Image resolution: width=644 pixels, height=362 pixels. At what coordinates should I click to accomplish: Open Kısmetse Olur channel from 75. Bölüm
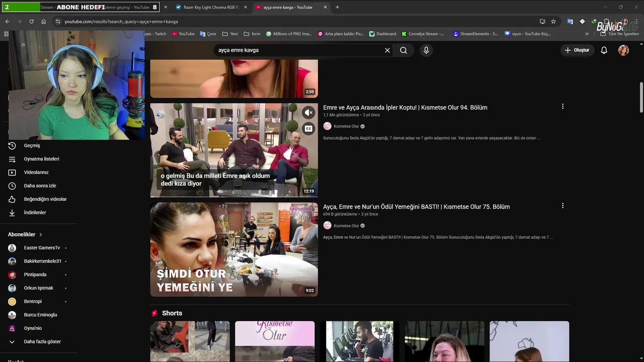point(346,226)
